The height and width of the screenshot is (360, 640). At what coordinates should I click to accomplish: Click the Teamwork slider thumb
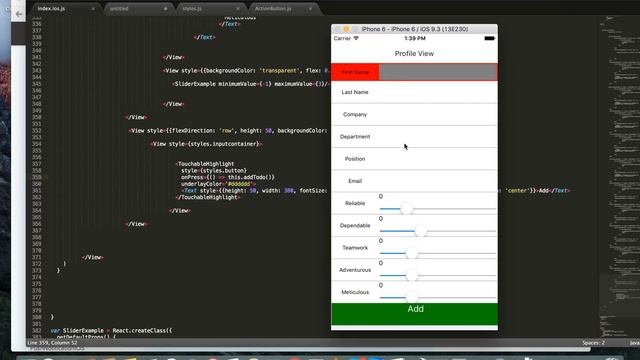click(x=411, y=253)
